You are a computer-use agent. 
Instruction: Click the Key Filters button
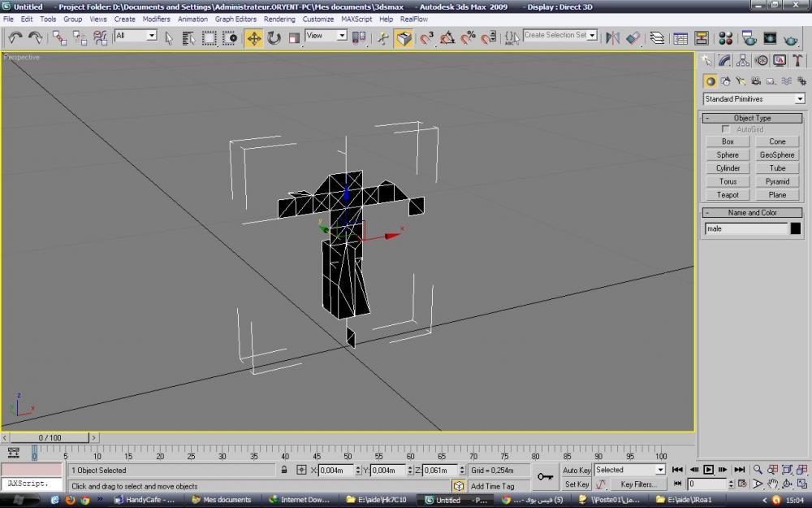[638, 484]
